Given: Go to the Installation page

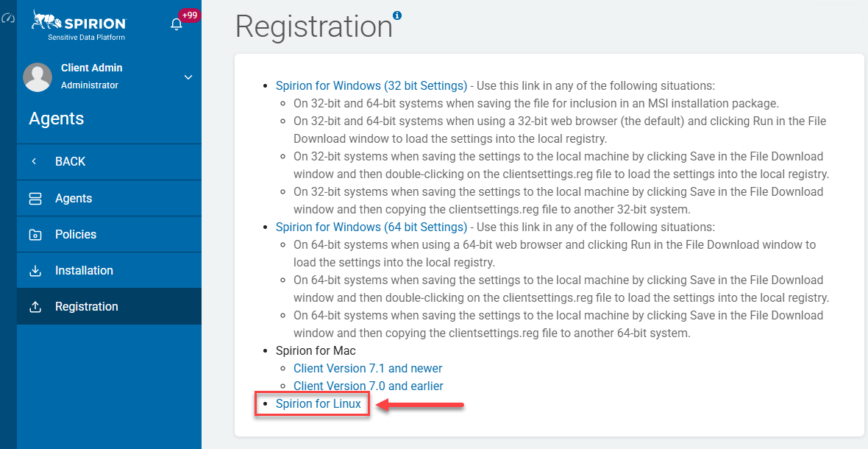Looking at the screenshot, I should pos(84,270).
